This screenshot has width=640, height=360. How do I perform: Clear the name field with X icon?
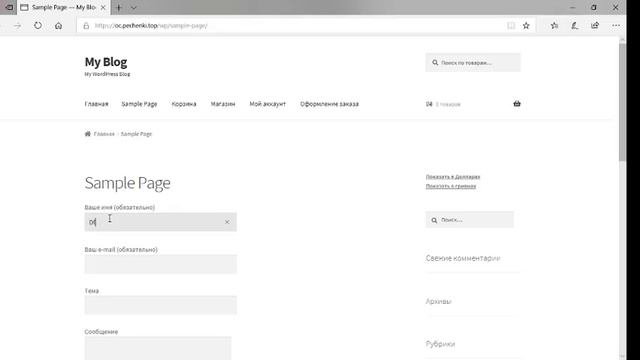tap(227, 222)
